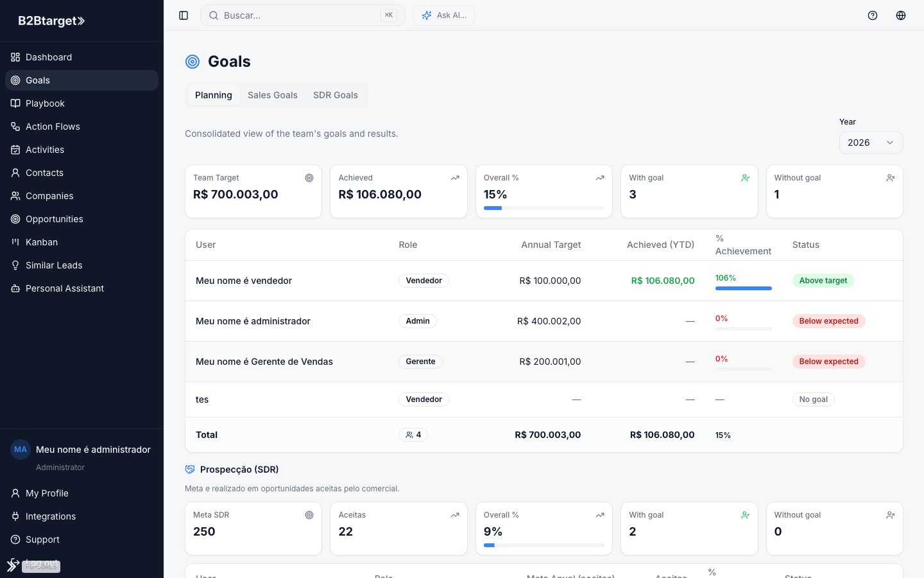This screenshot has width=924, height=578.
Task: Click the green R$ 106.080,00 achieved value
Action: (663, 281)
